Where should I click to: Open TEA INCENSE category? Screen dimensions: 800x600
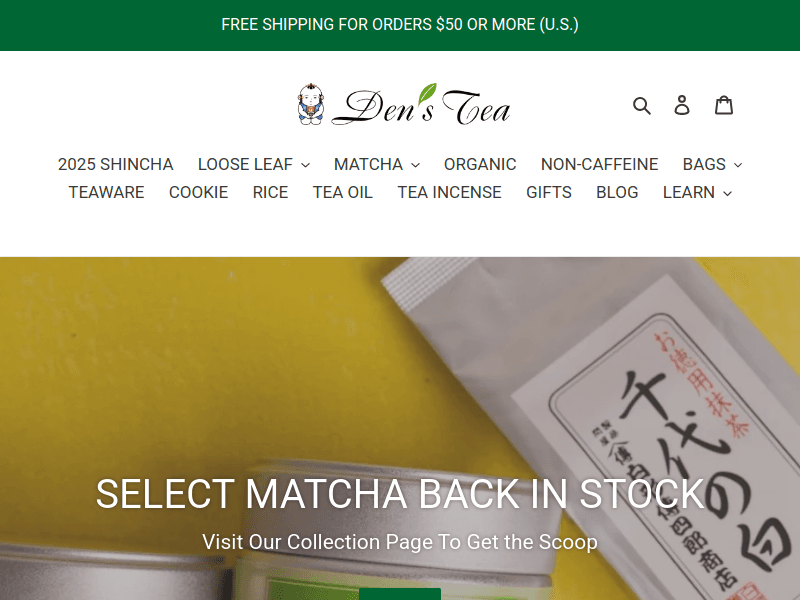[x=449, y=192]
